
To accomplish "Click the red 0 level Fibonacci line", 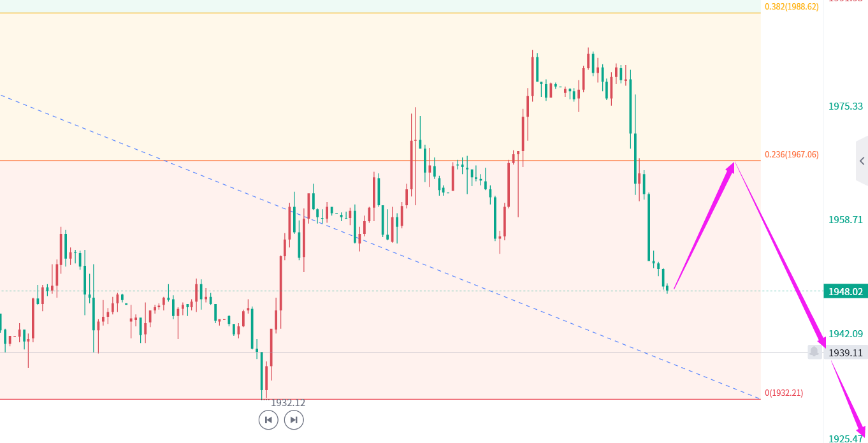I will (x=446, y=400).
